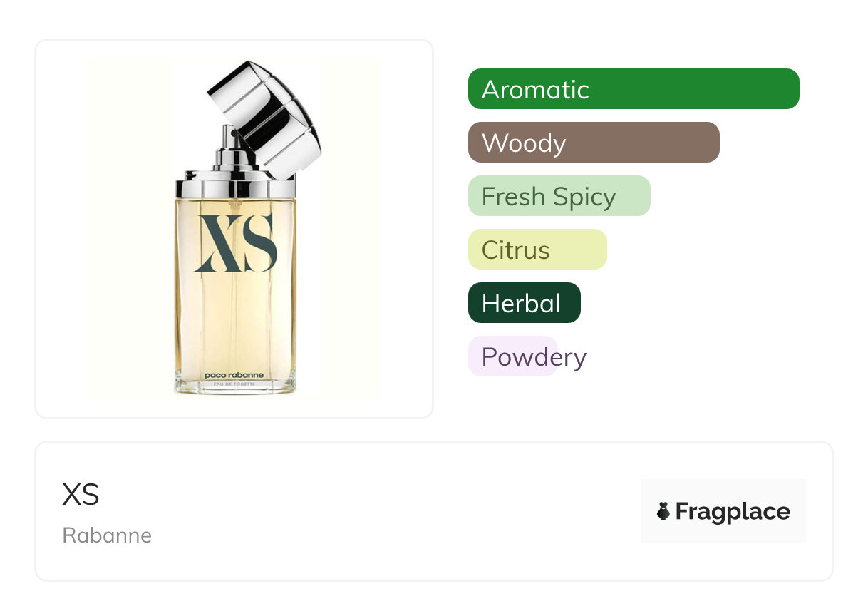Click the yellow liquid below XS letters
The width and height of the screenshot is (868, 616).
235,321
